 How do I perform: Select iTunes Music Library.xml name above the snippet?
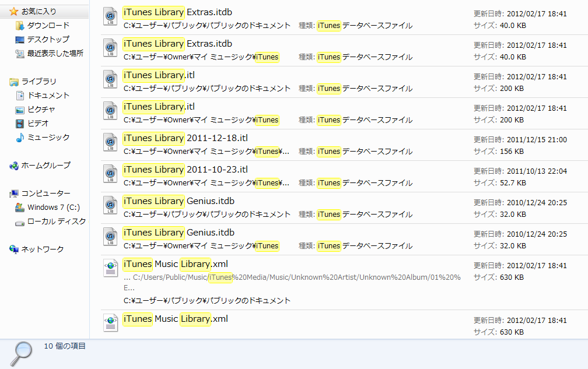tap(176, 264)
